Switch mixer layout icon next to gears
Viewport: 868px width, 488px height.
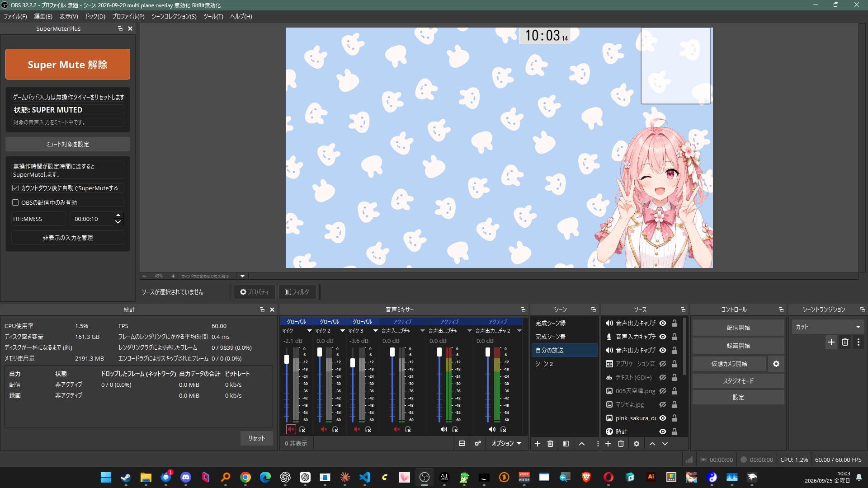(x=462, y=444)
